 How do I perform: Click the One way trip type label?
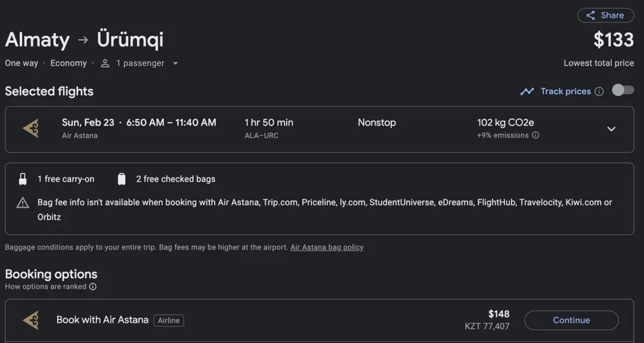click(21, 63)
